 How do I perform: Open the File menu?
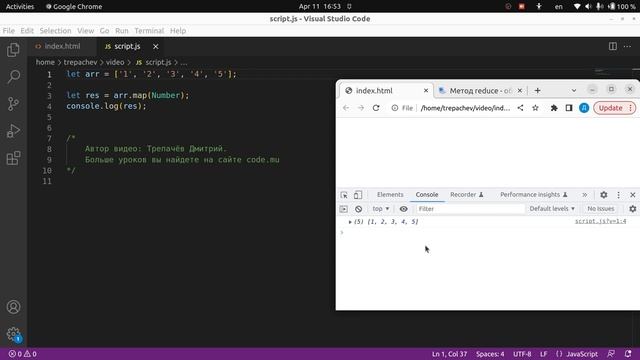(x=9, y=31)
